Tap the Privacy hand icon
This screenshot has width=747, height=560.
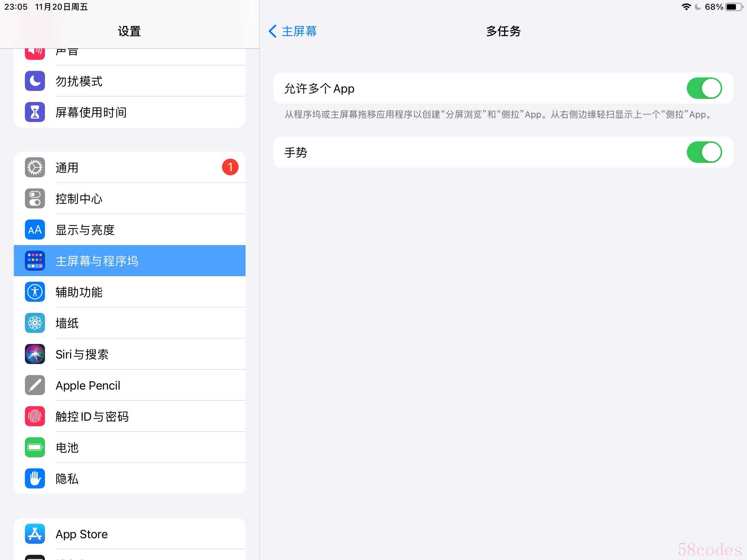point(35,478)
